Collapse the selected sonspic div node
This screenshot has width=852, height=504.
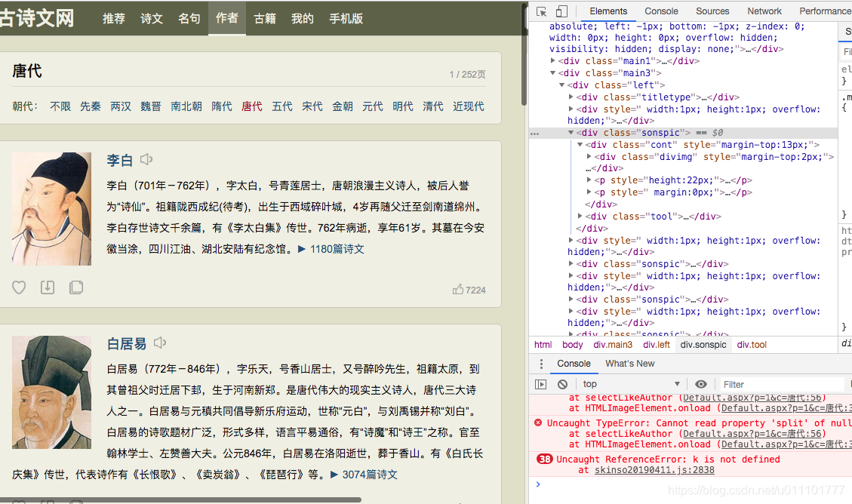click(x=571, y=133)
